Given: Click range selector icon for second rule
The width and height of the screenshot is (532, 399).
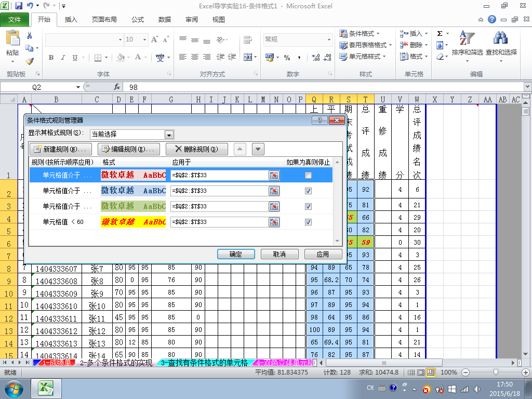Looking at the screenshot, I should pyautogui.click(x=274, y=191).
